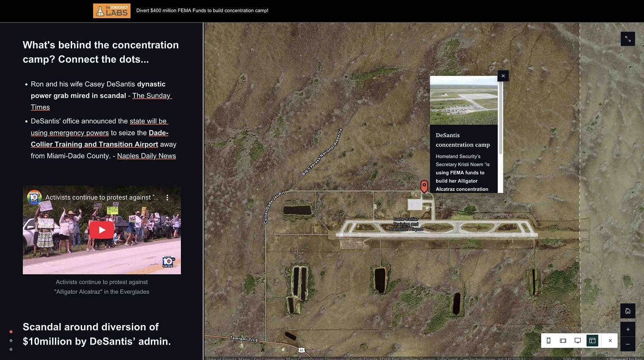
Task: Open The Sunday Times link
Action: click(101, 101)
